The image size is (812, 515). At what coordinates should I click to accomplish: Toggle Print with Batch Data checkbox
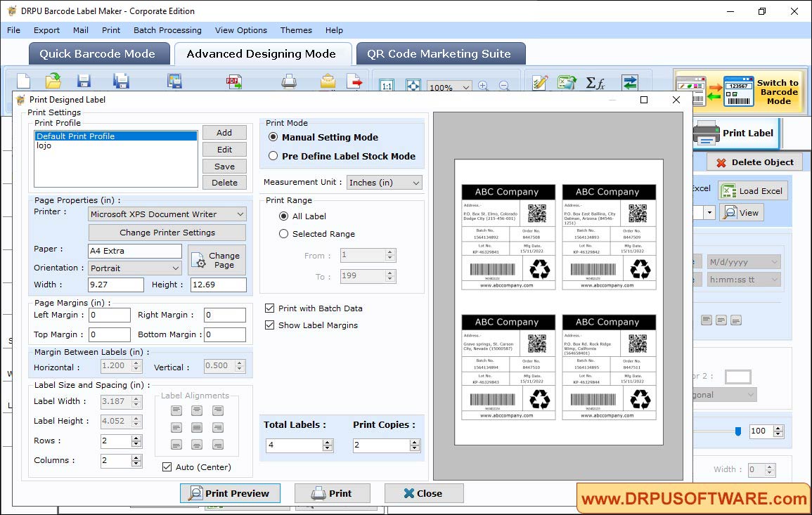[269, 308]
